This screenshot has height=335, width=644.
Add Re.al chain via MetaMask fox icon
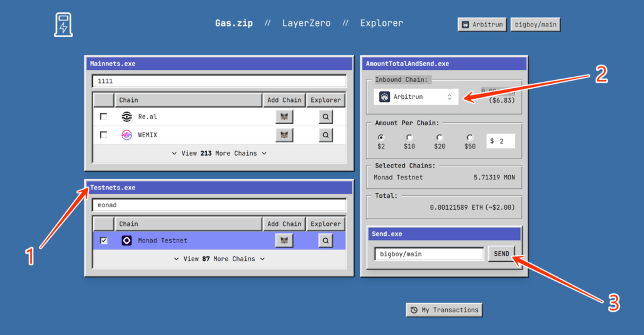(284, 116)
